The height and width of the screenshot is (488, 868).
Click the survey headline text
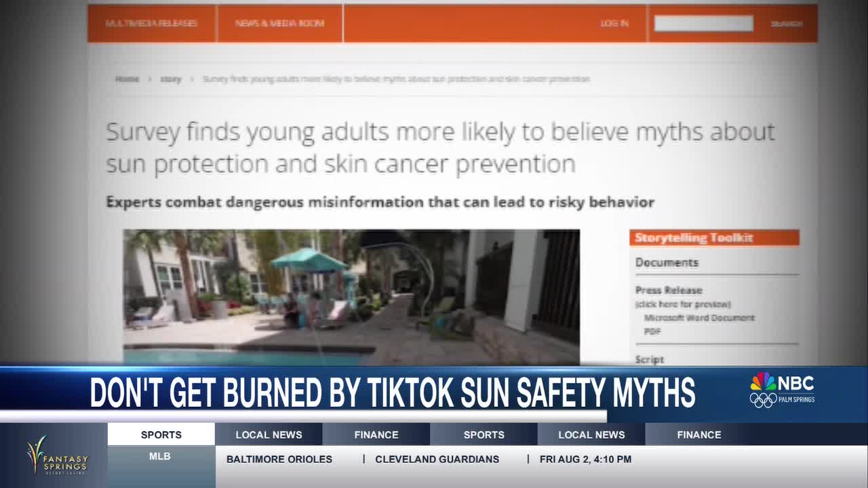(440, 147)
